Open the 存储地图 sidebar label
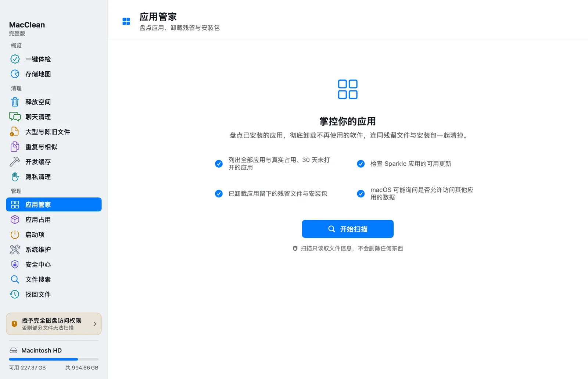Image resolution: width=588 pixels, height=379 pixels. [x=38, y=74]
